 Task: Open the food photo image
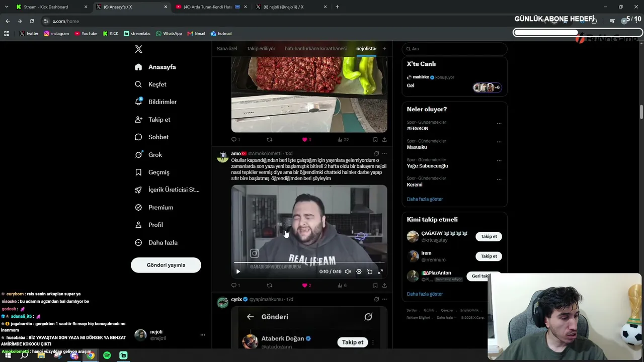[309, 95]
